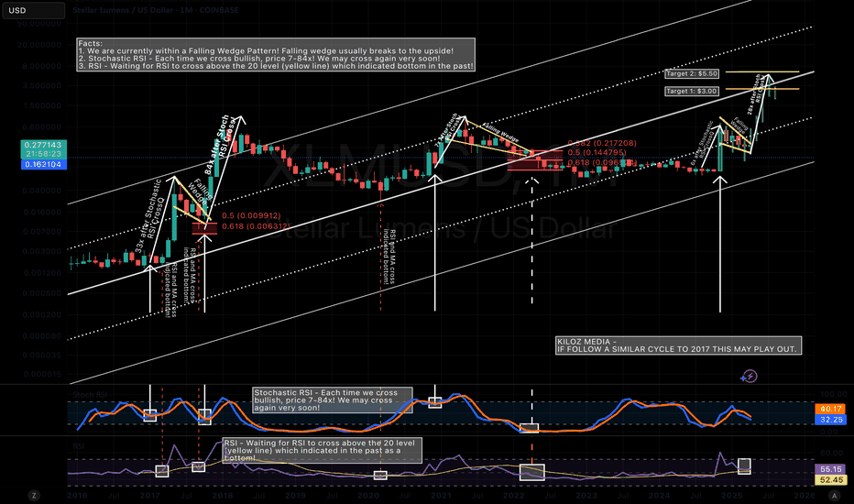Click the 0.003000 price scale level
This screenshot has height=504, width=854.
pos(41,251)
